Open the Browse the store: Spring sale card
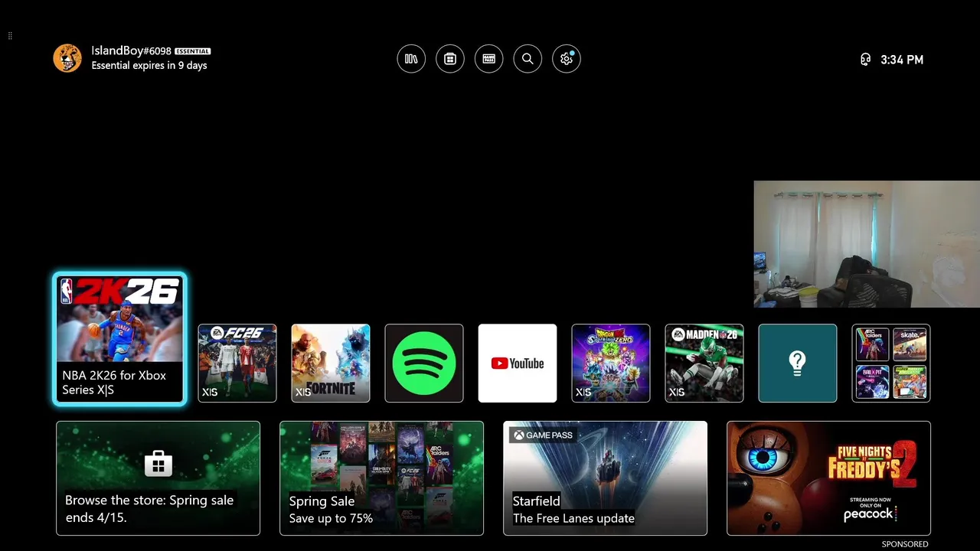The width and height of the screenshot is (980, 551). coord(158,478)
